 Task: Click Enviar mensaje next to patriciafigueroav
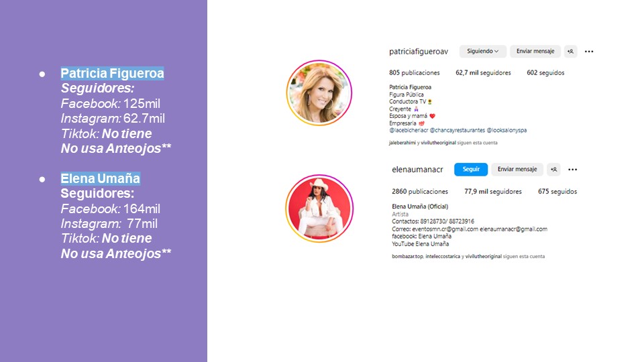pos(535,52)
